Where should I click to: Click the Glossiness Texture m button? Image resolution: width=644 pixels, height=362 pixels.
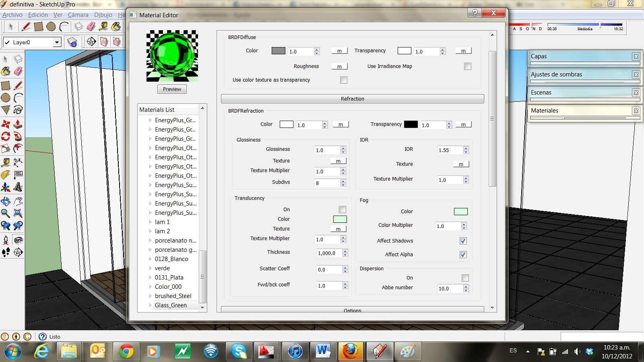tap(338, 161)
